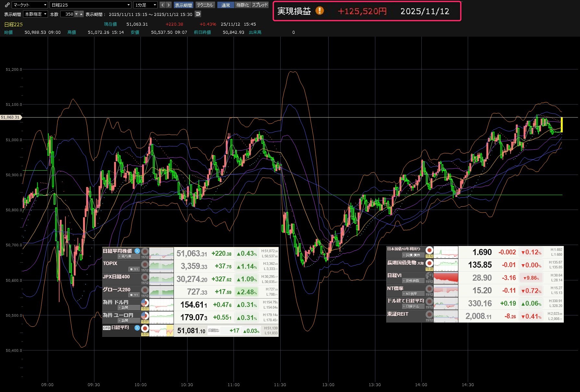The width and height of the screenshot is (580, 392).
Task: Click the 恐怖指数 link under 日経VI
Action: [412, 281]
